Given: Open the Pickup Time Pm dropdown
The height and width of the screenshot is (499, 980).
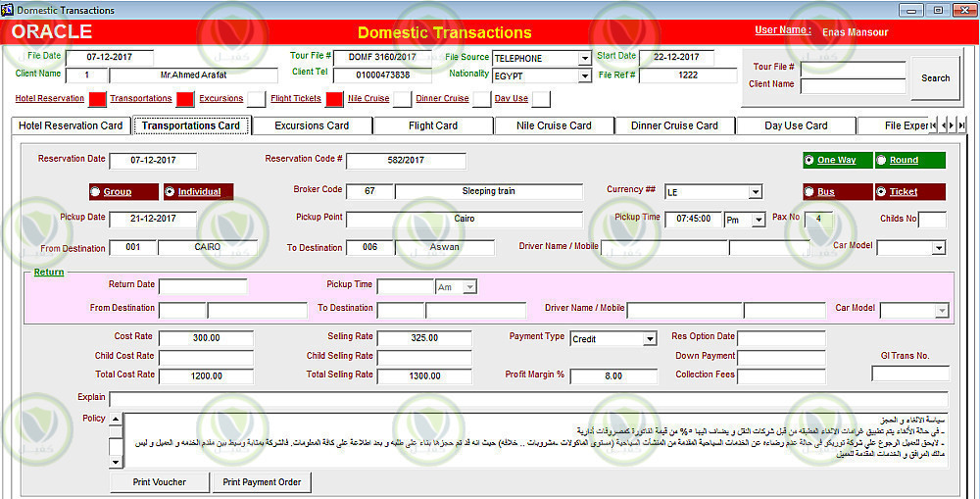Looking at the screenshot, I should click(x=759, y=220).
